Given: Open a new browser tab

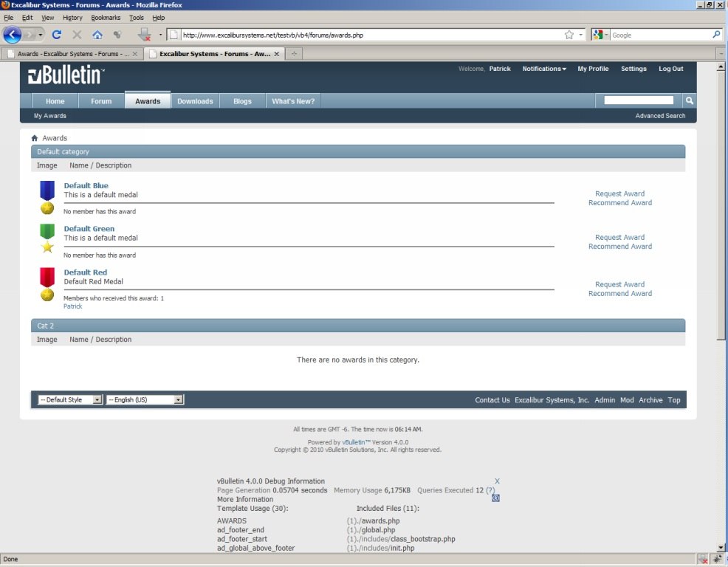Looking at the screenshot, I should 294,54.
